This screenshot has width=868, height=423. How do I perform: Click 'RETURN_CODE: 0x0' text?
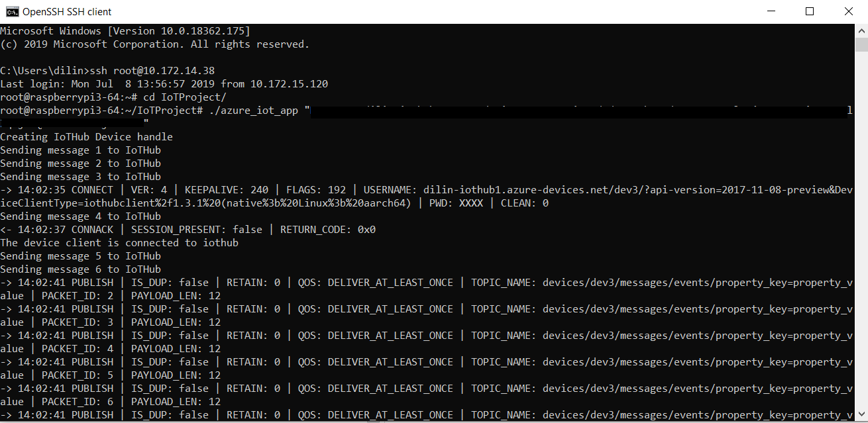click(328, 230)
